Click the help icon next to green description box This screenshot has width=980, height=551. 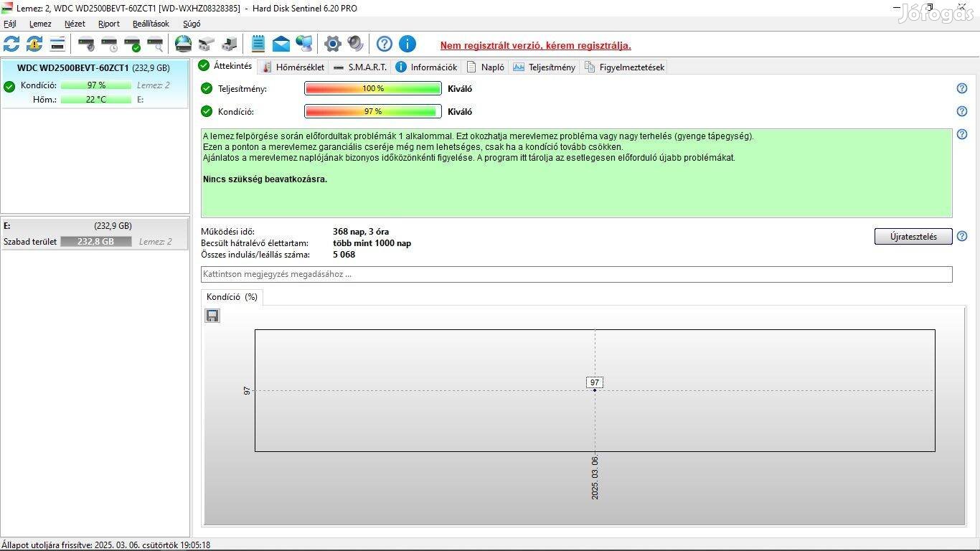(962, 134)
